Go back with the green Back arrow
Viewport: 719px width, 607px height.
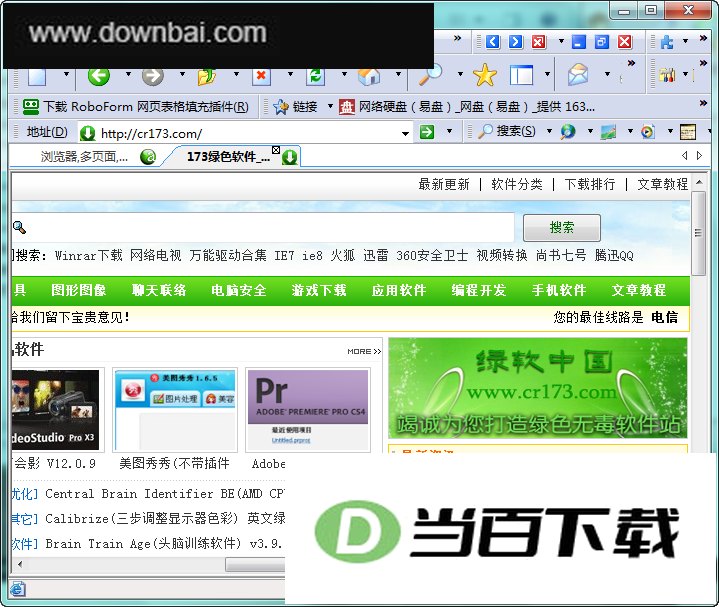tap(99, 76)
